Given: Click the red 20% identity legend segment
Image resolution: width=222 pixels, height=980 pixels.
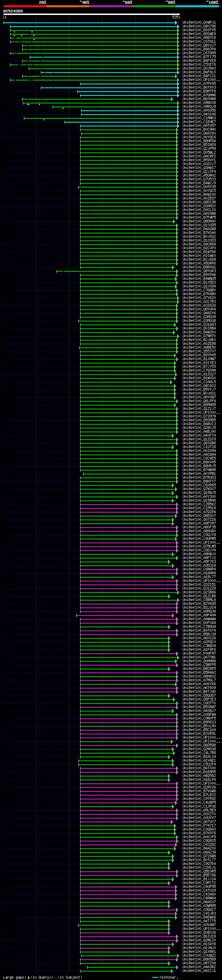Looking at the screenshot, I should tap(25, 6).
